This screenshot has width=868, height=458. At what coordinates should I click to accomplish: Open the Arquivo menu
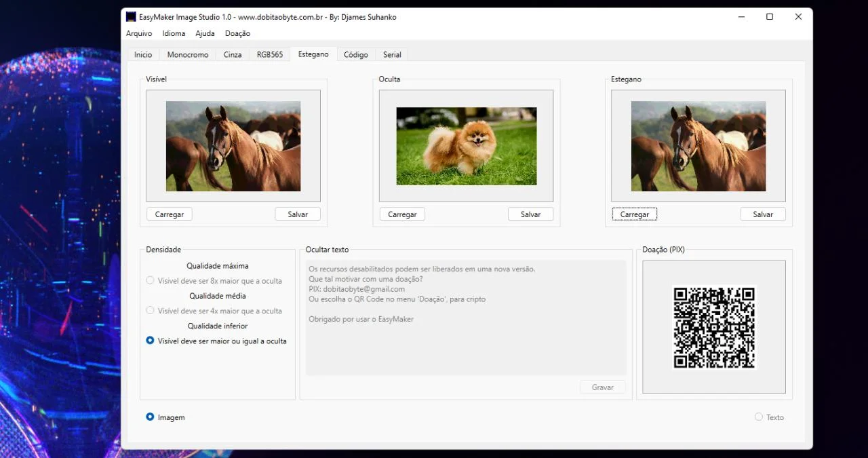point(139,33)
